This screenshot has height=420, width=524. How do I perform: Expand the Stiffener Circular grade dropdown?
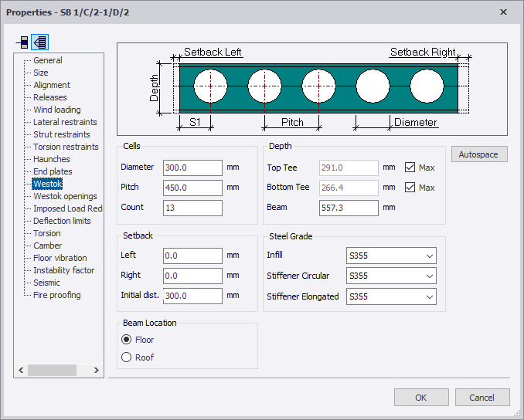coord(391,276)
